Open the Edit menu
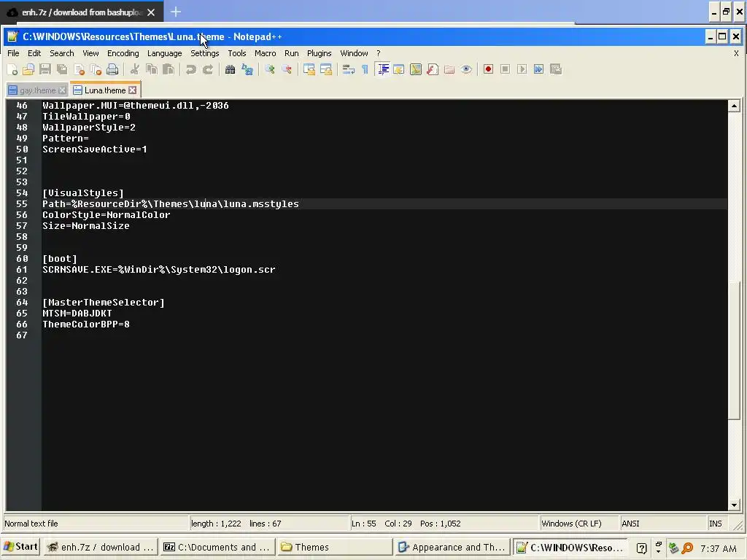Screen dimensions: 747x560 point(34,53)
